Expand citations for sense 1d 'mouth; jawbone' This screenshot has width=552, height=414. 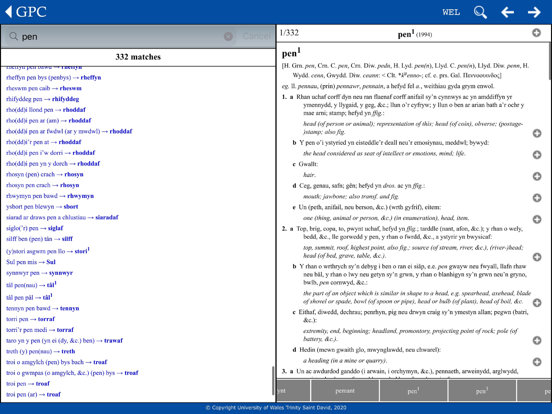coord(537,197)
